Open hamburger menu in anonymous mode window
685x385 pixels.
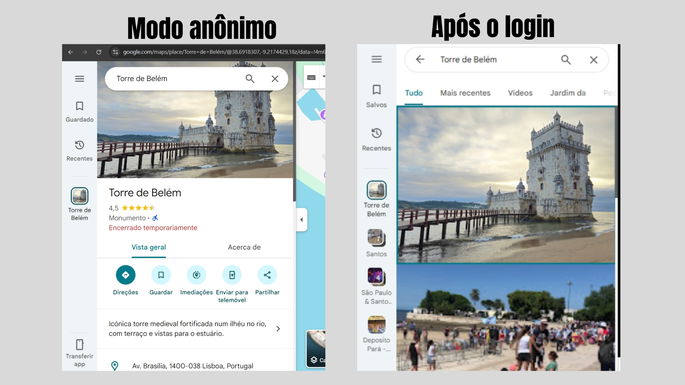79,79
